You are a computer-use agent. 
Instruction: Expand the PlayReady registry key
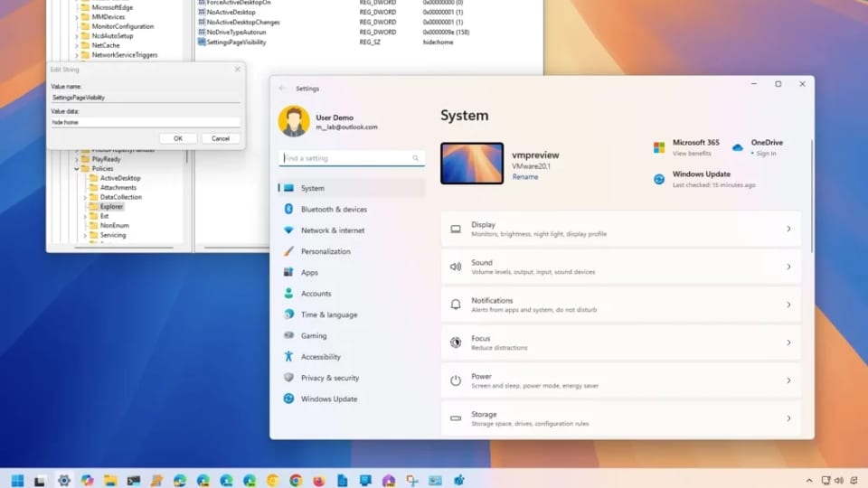pyautogui.click(x=76, y=159)
